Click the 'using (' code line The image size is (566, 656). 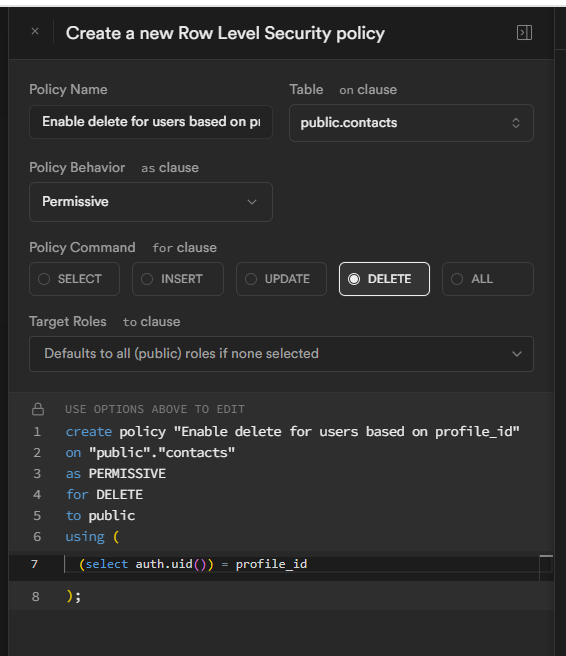(92, 536)
